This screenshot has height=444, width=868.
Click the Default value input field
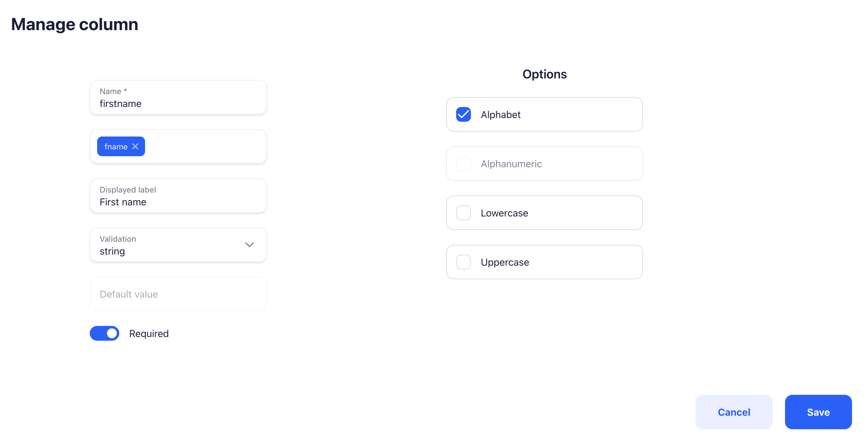pyautogui.click(x=178, y=294)
